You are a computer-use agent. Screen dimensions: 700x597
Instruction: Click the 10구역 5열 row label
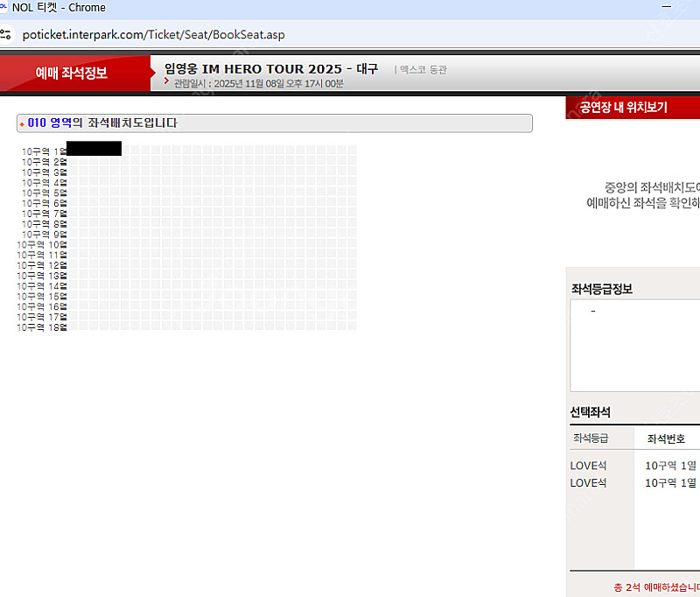click(x=45, y=193)
